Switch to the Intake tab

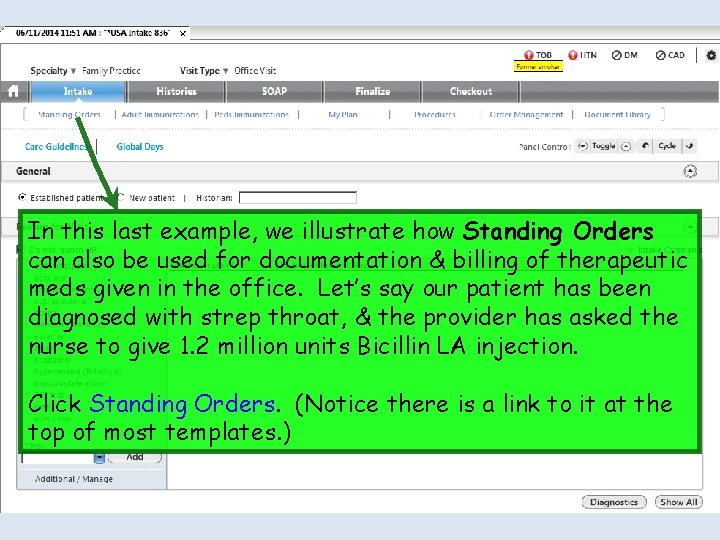pos(78,91)
